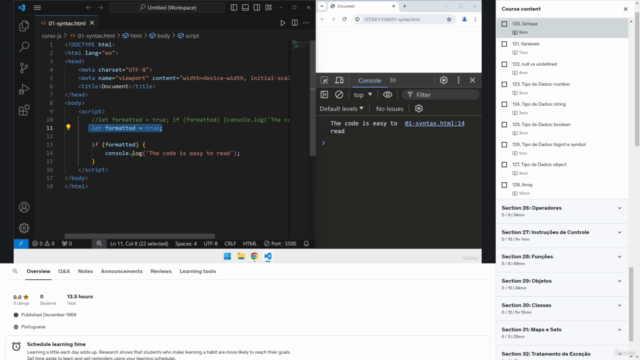Toggle VS Code panel layout
The height and width of the screenshot is (360, 640).
(x=245, y=7)
